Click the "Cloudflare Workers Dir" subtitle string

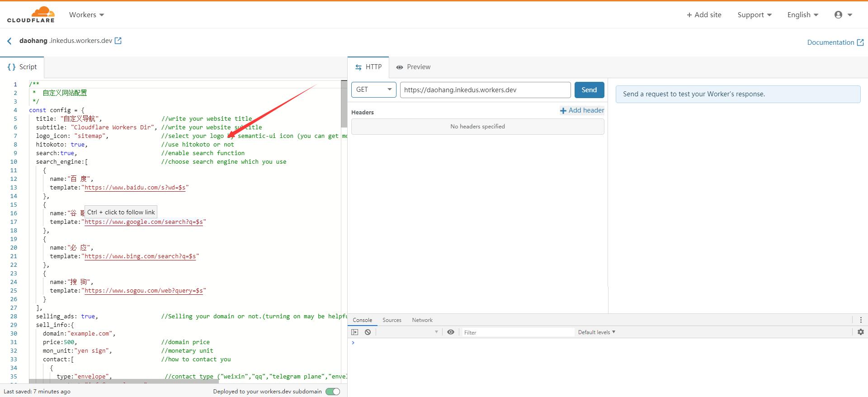(112, 128)
